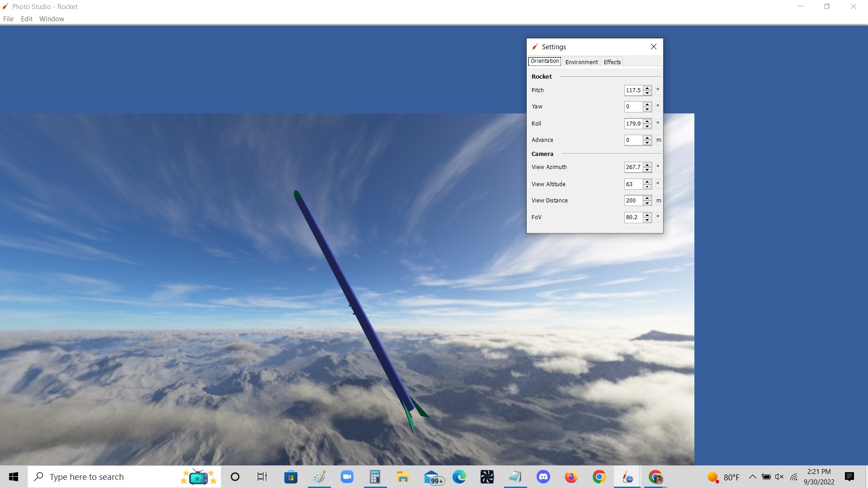Open Discord from the taskbar
Viewport: 868px width, 488px height.
coord(543,477)
